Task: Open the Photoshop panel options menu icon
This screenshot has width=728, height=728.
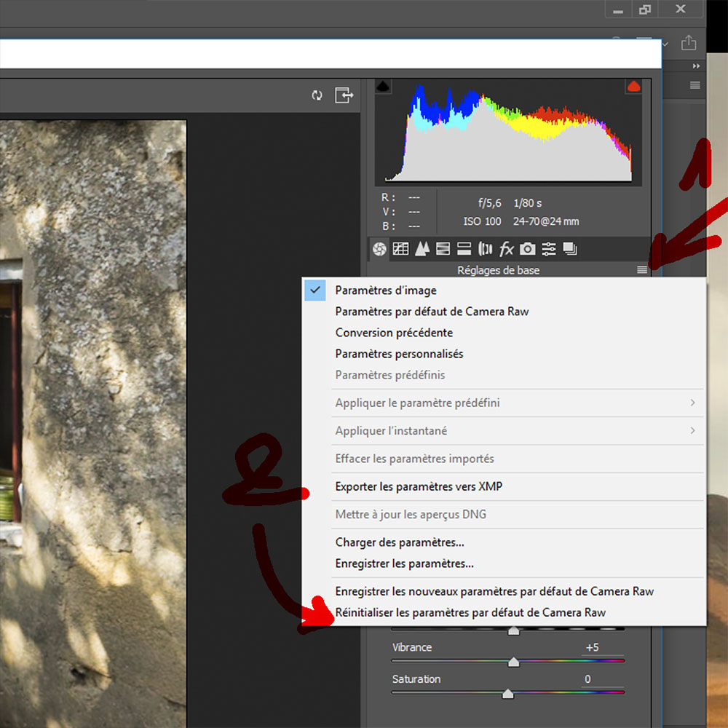Action: tap(695, 85)
